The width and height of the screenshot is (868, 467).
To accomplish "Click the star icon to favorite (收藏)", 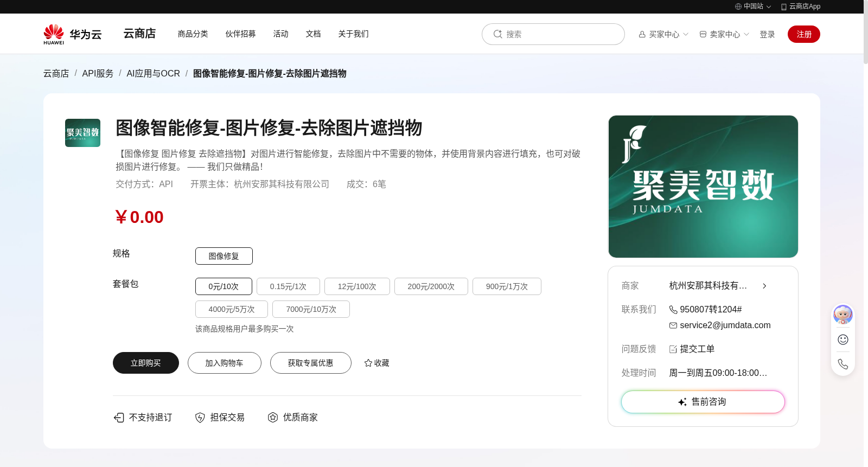I will pyautogui.click(x=368, y=363).
